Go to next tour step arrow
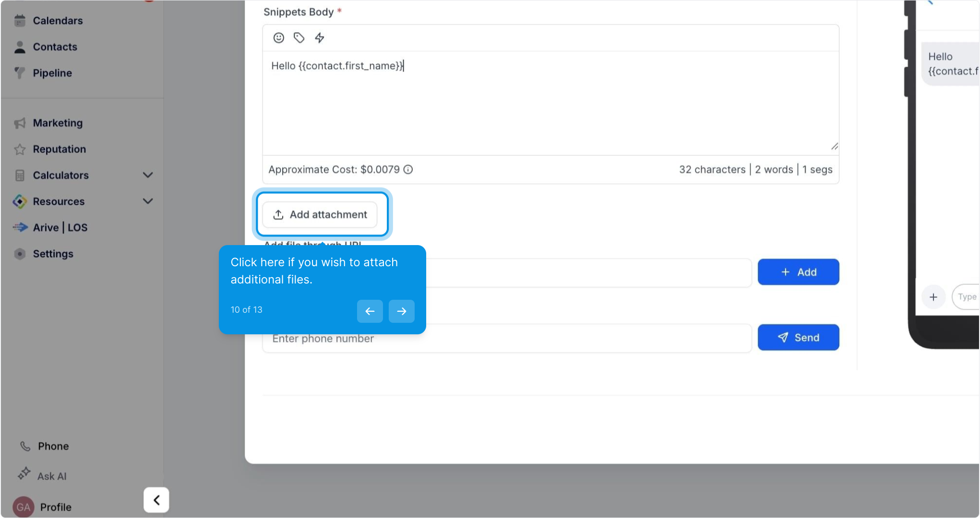 click(401, 311)
